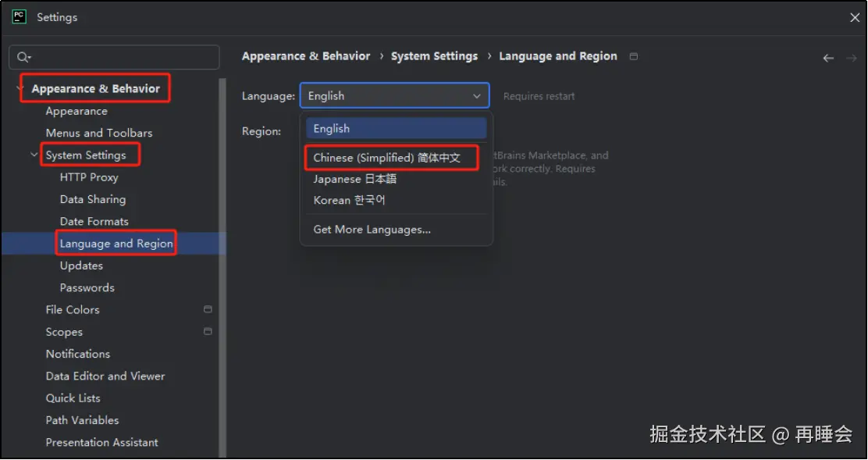
Task: Select Language and Region tree item
Action: (116, 244)
